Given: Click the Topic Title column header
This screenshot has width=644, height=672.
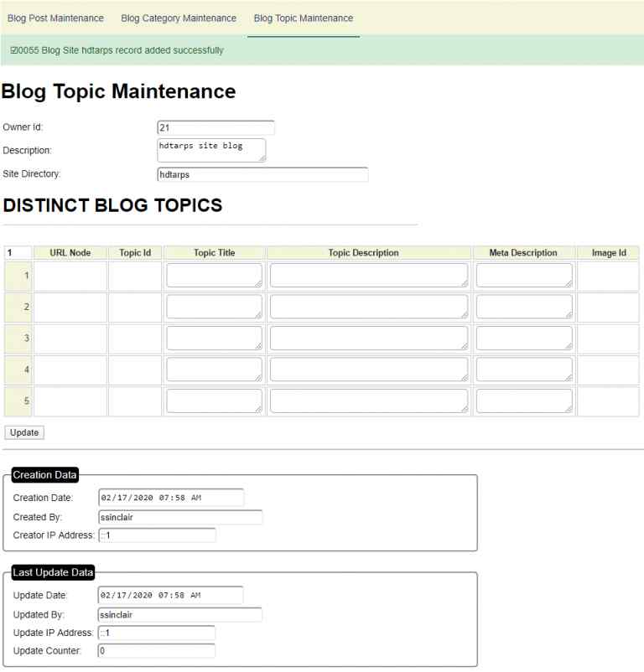Looking at the screenshot, I should 215,252.
